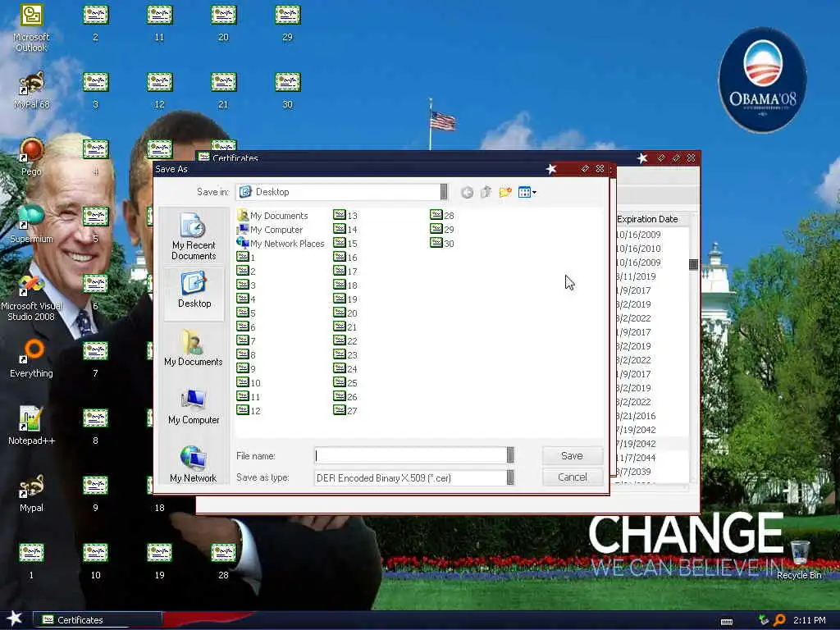Screen dimensions: 840x630
Task: Select My Documents in file list
Action: pos(272,216)
